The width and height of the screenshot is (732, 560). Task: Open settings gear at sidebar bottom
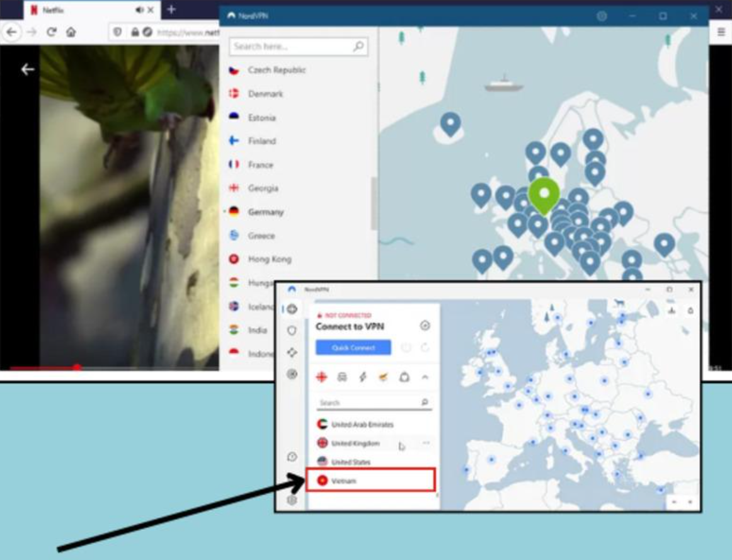click(x=292, y=500)
